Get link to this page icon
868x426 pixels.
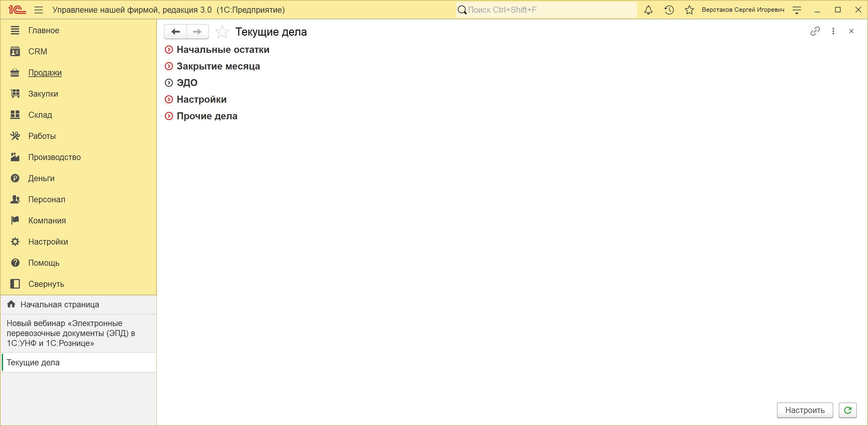tap(815, 31)
